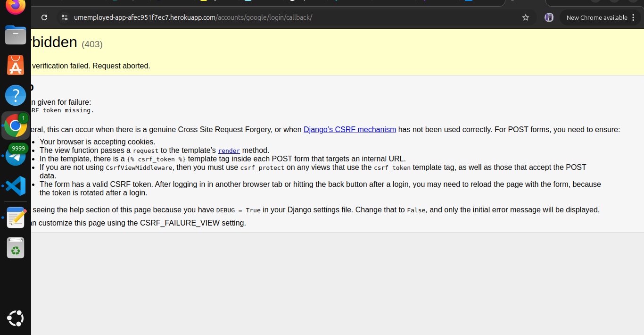This screenshot has width=644, height=335.
Task: Open Ubuntu Software app store icon
Action: [x=16, y=66]
